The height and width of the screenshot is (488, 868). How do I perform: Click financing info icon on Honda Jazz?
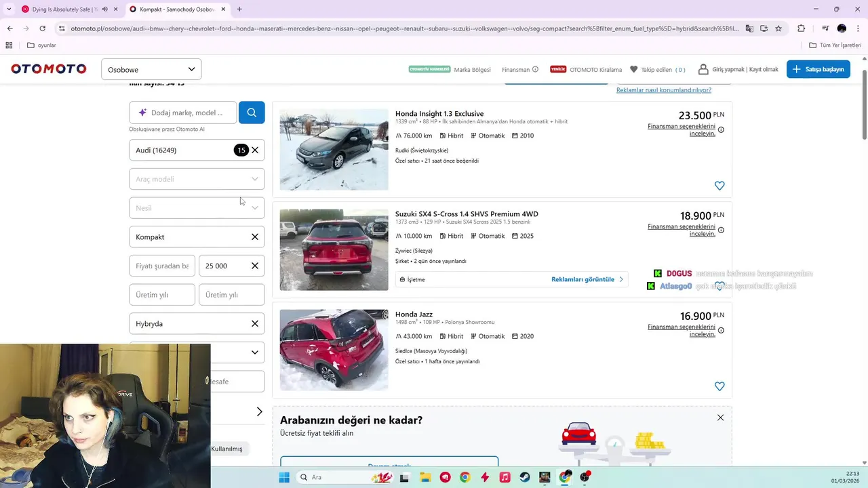tap(721, 330)
